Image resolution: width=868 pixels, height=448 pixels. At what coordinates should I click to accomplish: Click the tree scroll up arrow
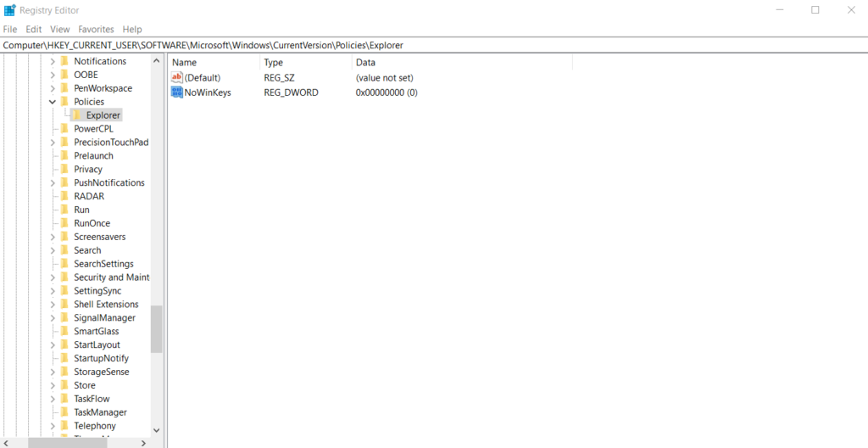click(x=156, y=61)
